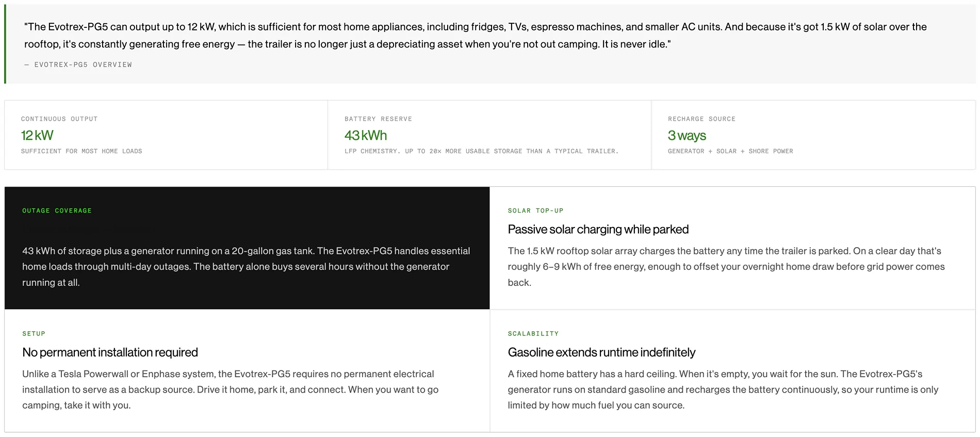The height and width of the screenshot is (437, 980).
Task: Click "No permanent installation required" heading
Action: (110, 352)
